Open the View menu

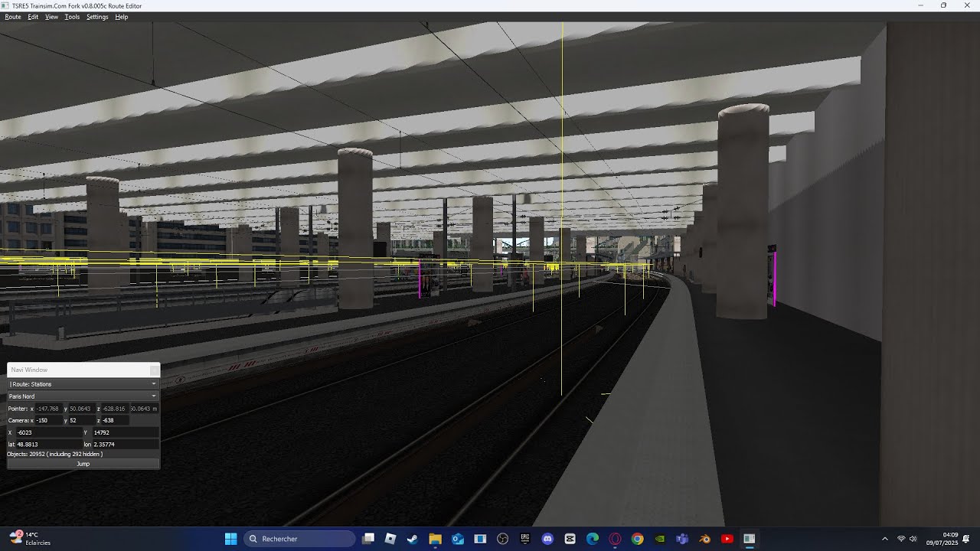(51, 17)
